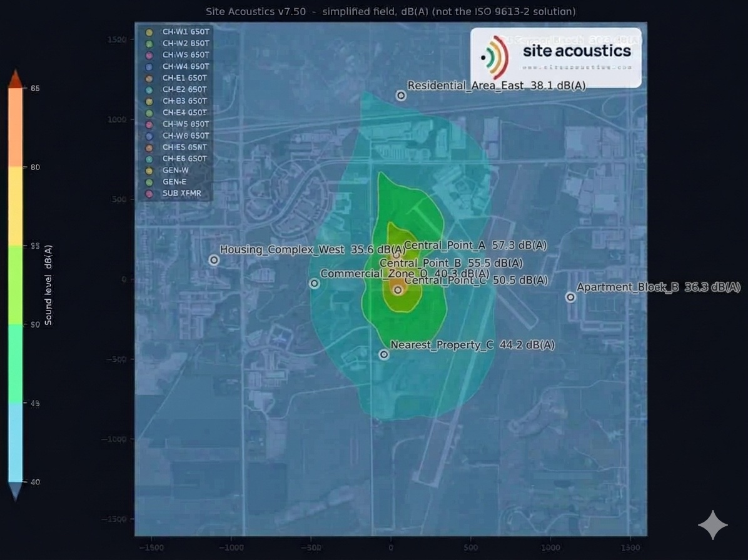Click the orange segment of the colorbar
The width and height of the screenshot is (748, 560).
point(15,127)
